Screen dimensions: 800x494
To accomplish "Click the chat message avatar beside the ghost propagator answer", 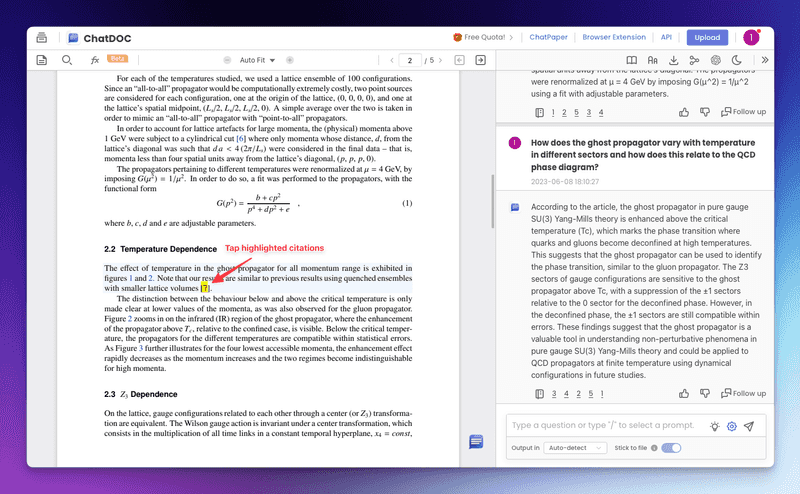I will pos(515,207).
